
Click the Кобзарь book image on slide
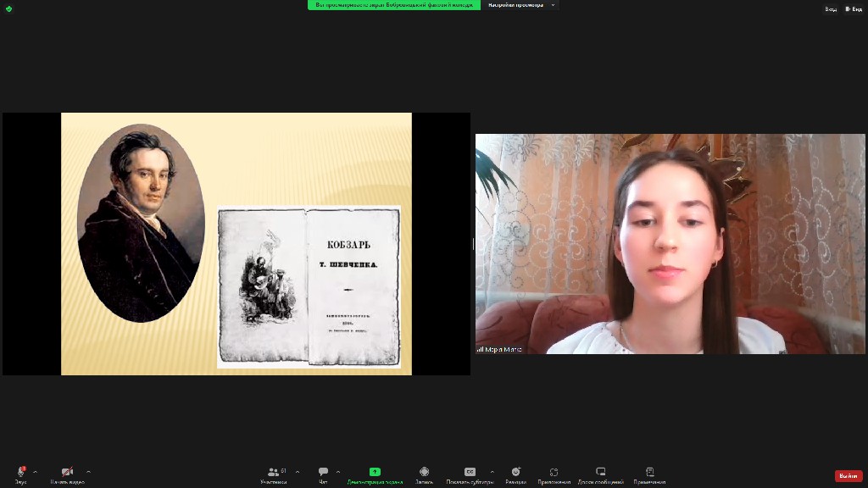click(x=309, y=286)
